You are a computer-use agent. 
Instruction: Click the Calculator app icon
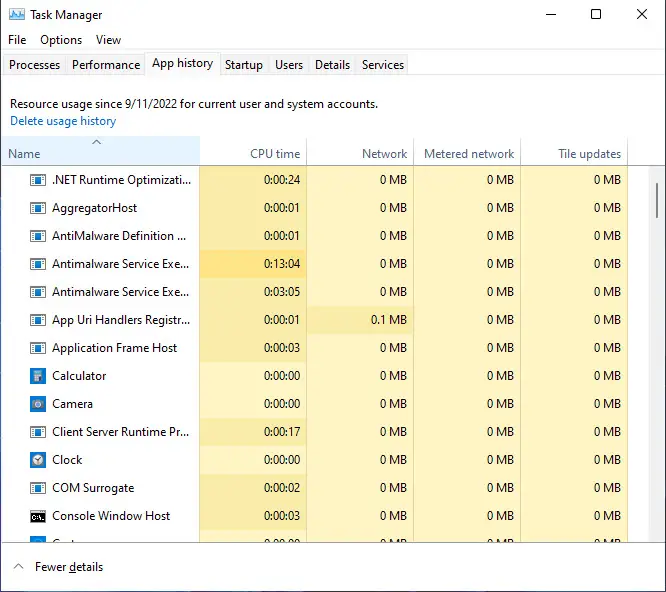click(38, 376)
